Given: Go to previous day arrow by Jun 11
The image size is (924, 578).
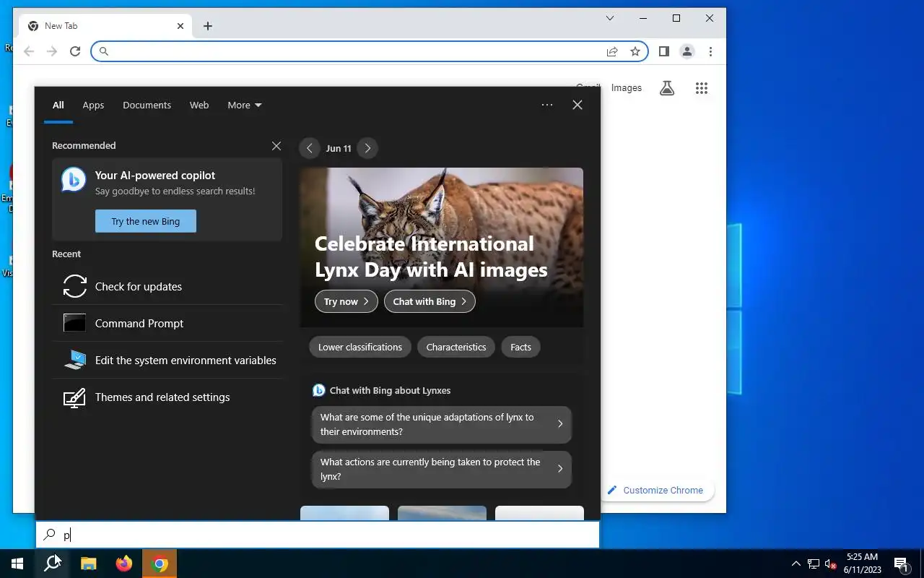Looking at the screenshot, I should pyautogui.click(x=310, y=148).
